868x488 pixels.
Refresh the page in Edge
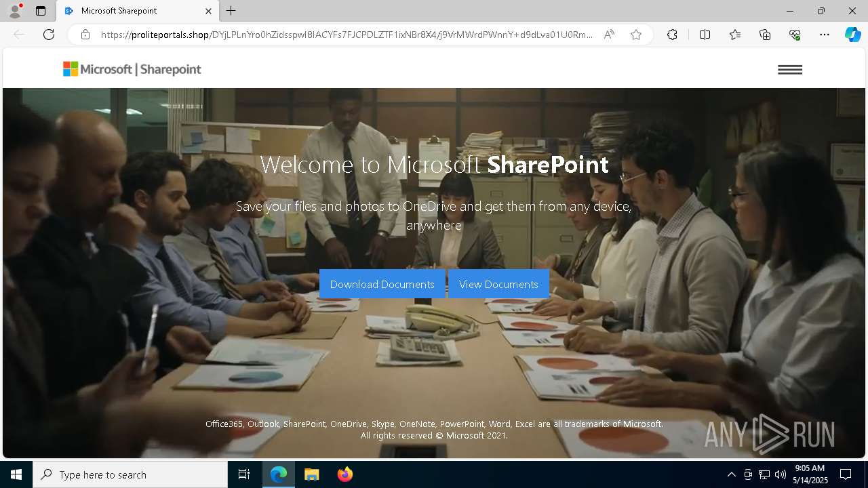pyautogui.click(x=49, y=35)
